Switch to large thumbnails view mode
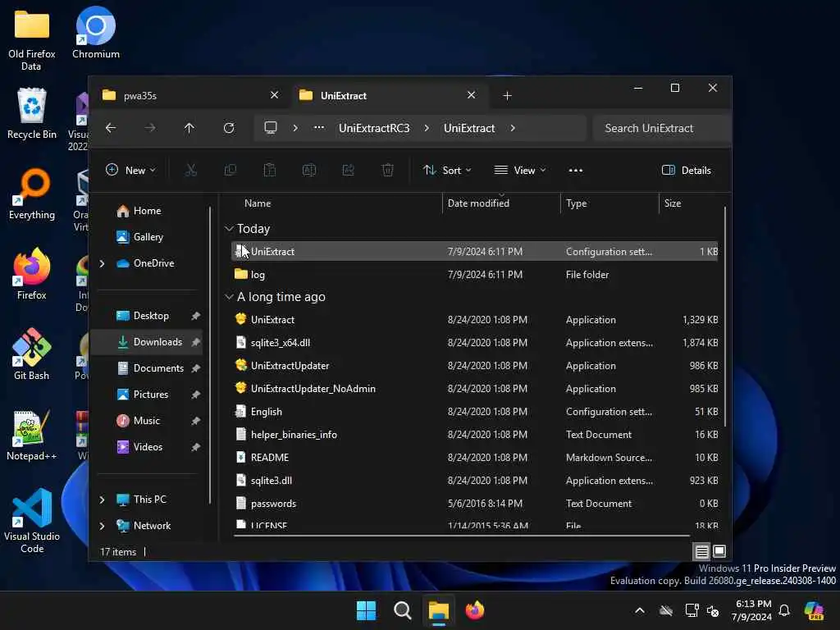Viewport: 840px width, 630px height. (719, 551)
